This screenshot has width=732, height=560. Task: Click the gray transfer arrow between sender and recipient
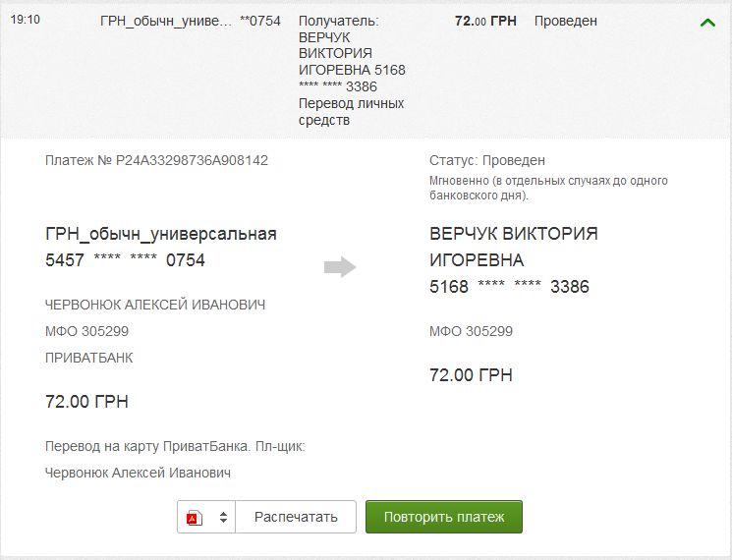coord(339,266)
